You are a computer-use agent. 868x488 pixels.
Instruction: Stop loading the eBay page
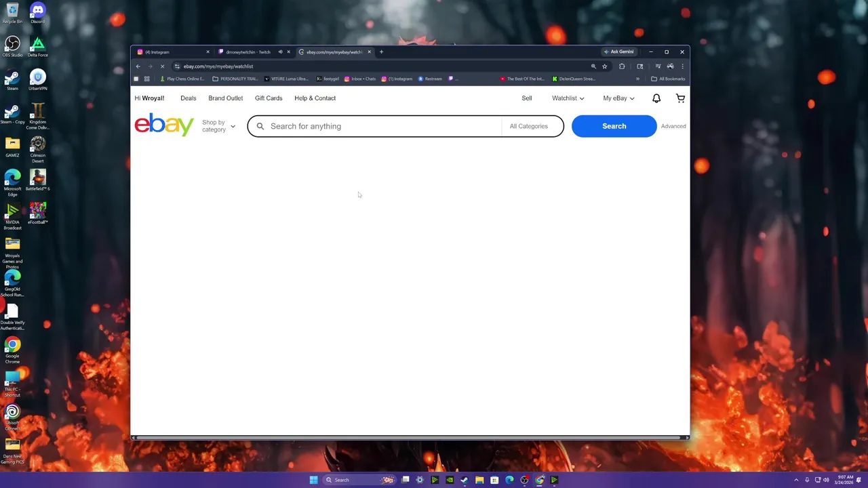coord(162,66)
